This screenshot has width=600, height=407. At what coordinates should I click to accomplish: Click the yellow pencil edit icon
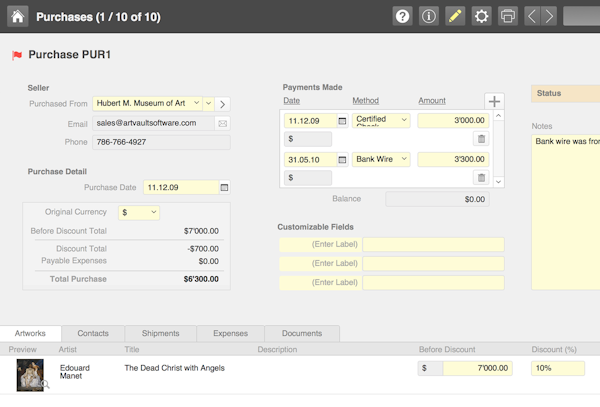(455, 16)
